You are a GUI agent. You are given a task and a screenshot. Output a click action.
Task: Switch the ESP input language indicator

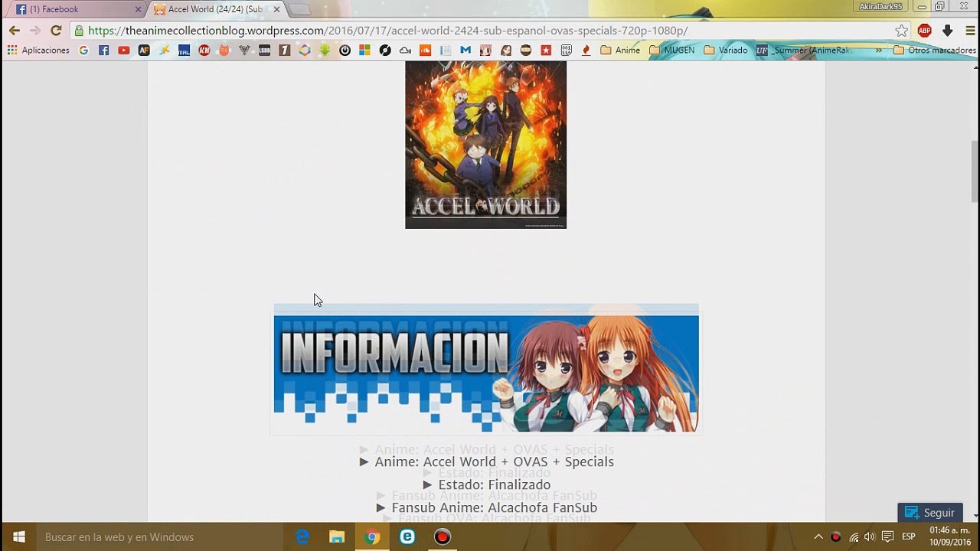coord(909,537)
